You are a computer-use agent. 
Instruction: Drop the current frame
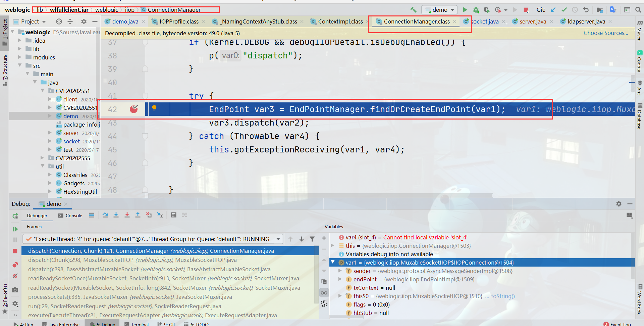(149, 215)
